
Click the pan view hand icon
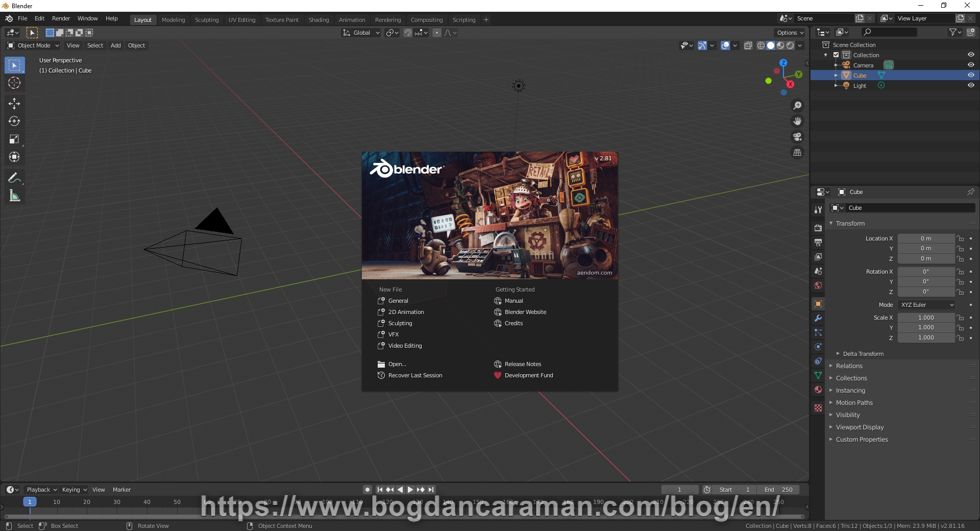tap(797, 121)
